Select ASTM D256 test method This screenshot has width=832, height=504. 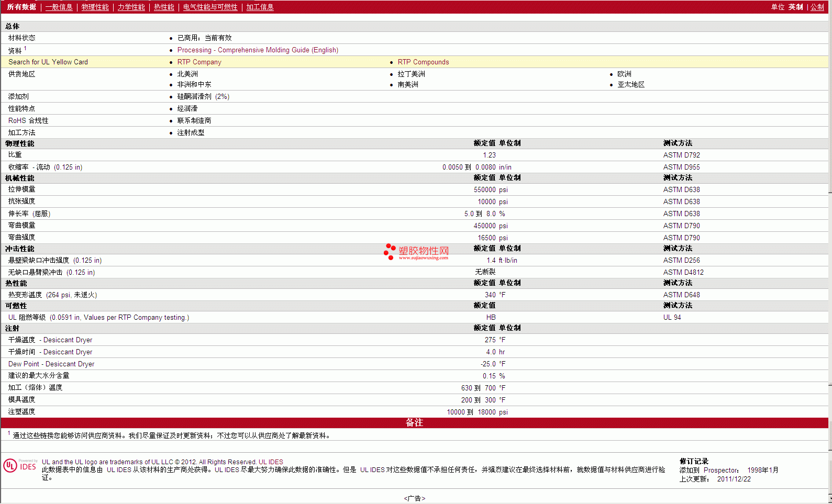click(x=681, y=260)
